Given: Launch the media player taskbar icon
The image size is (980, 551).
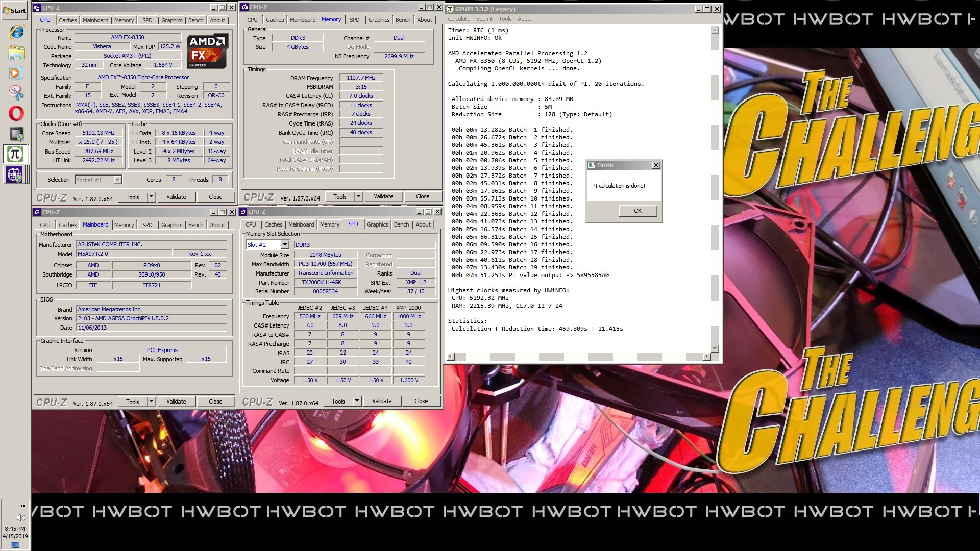Looking at the screenshot, I should 16,72.
